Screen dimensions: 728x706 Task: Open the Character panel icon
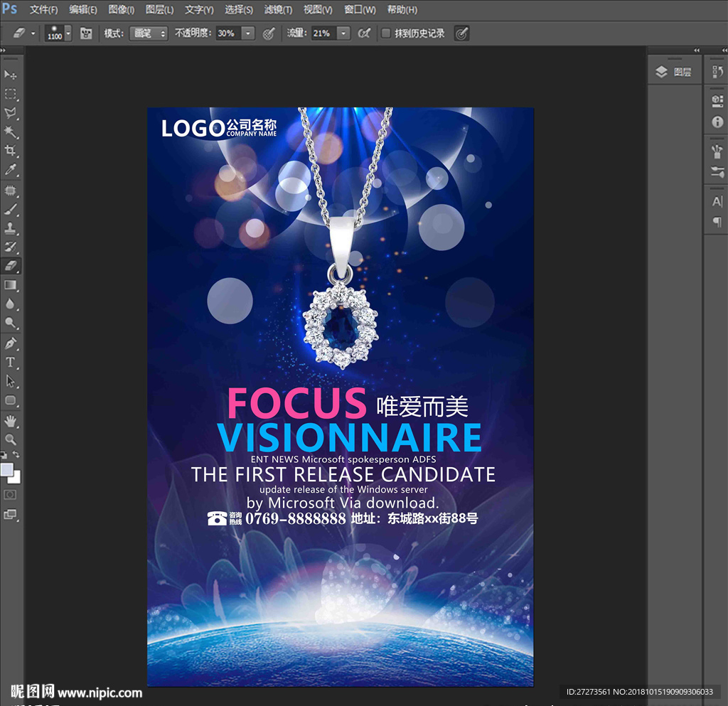pyautogui.click(x=717, y=201)
